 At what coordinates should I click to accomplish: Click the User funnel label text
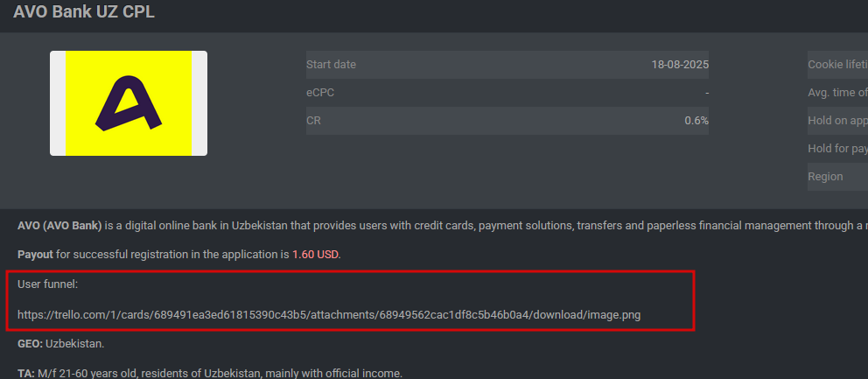coord(48,284)
